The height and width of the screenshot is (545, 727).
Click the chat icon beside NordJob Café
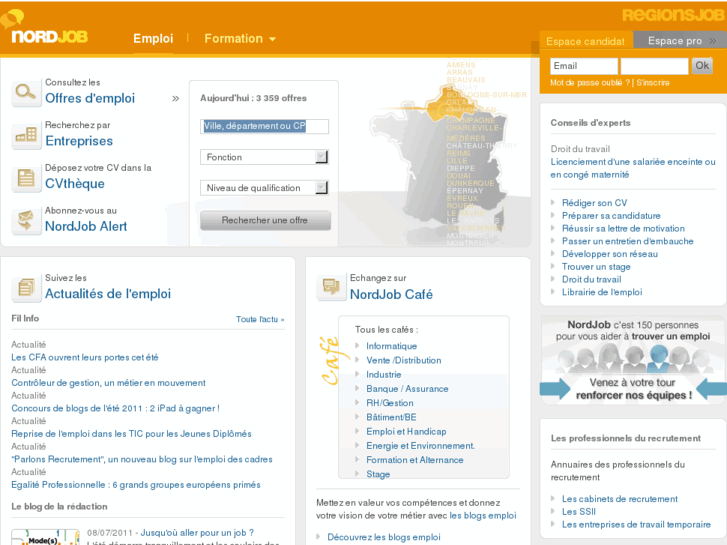click(331, 287)
